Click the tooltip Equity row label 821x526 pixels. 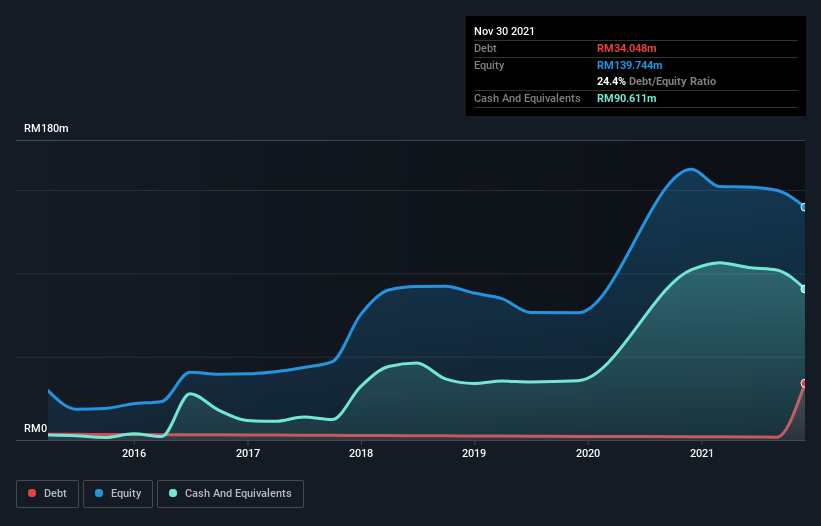[x=489, y=65]
